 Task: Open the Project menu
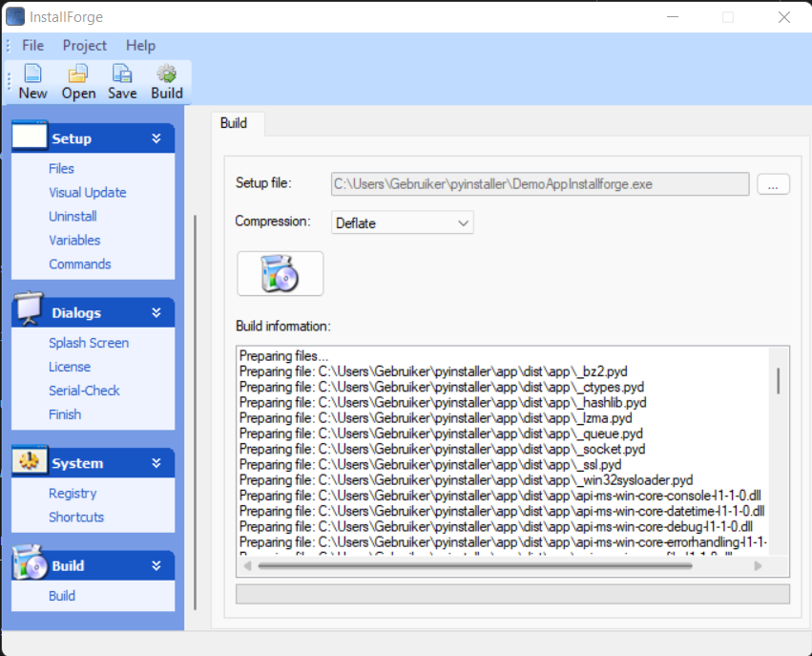84,46
